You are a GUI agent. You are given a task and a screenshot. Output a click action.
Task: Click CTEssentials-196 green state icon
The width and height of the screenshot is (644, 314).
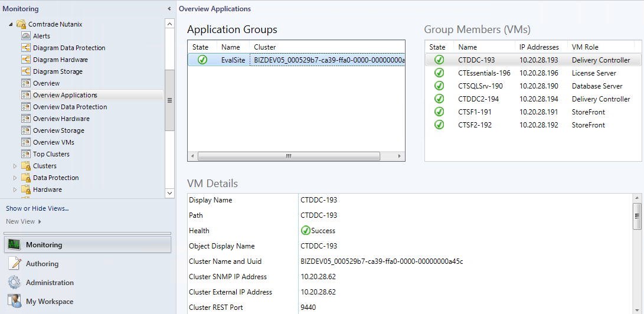[439, 73]
